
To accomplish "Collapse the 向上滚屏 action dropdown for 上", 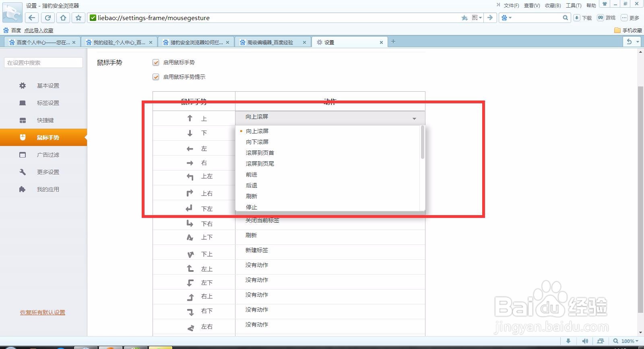I will click(330, 118).
